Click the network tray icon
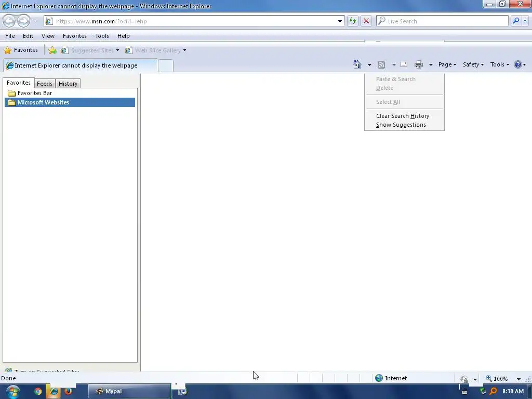Image resolution: width=532 pixels, height=399 pixels. click(483, 391)
